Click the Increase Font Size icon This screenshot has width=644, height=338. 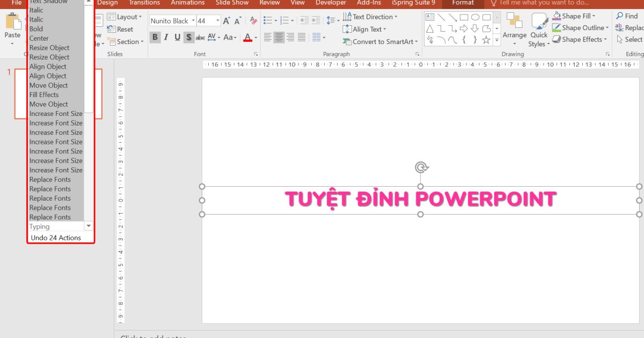(227, 21)
